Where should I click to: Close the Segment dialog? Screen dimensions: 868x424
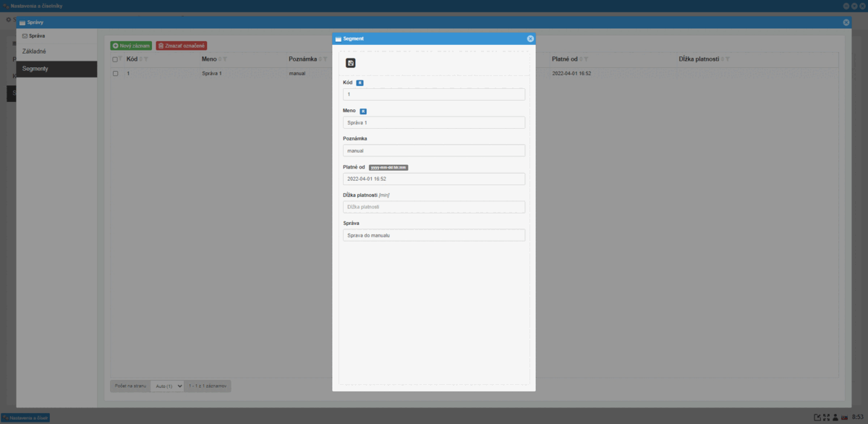coord(530,38)
